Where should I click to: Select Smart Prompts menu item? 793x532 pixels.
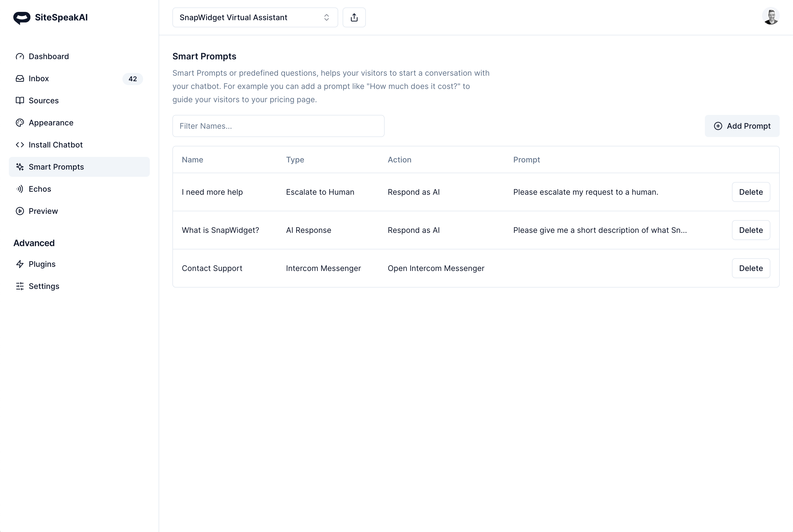[x=79, y=167]
